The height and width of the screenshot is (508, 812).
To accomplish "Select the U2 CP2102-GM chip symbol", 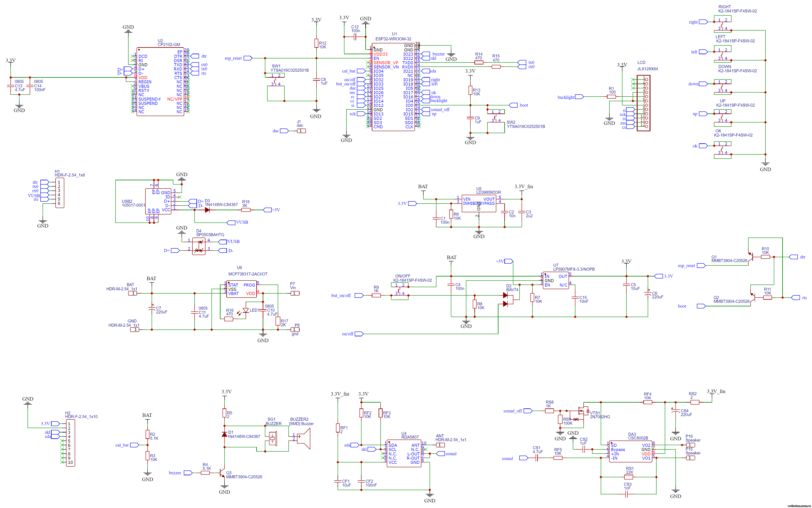I will 160,82.
